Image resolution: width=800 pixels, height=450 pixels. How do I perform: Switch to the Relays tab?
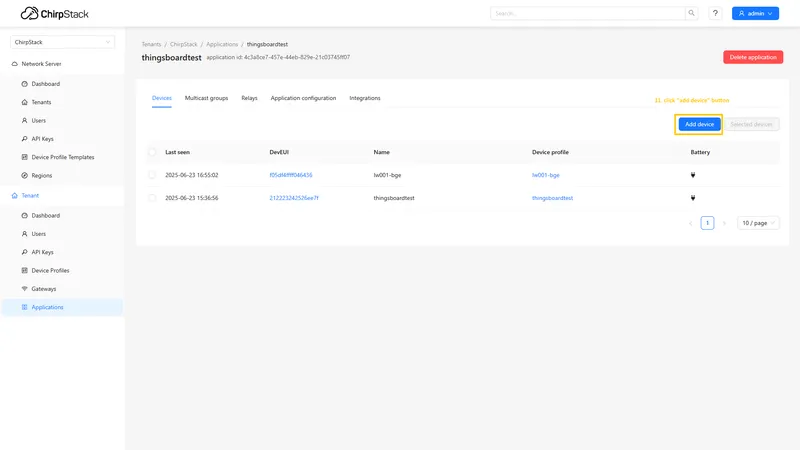(249, 98)
